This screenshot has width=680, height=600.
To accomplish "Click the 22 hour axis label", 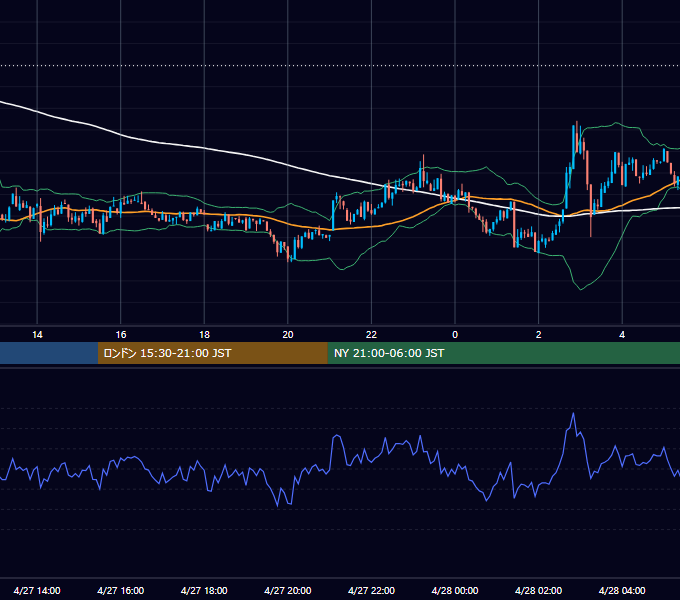I will [x=371, y=335].
